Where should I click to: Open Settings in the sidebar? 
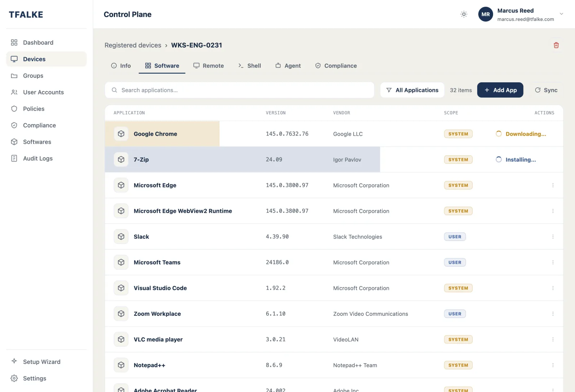tap(46, 378)
